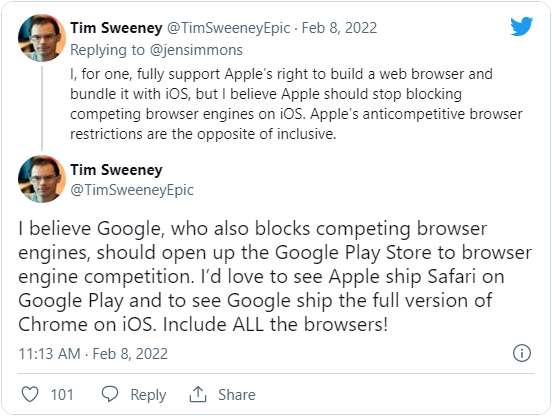Click the Share upload arrow icon
Viewport: 552px width, 416px height.
198,394
